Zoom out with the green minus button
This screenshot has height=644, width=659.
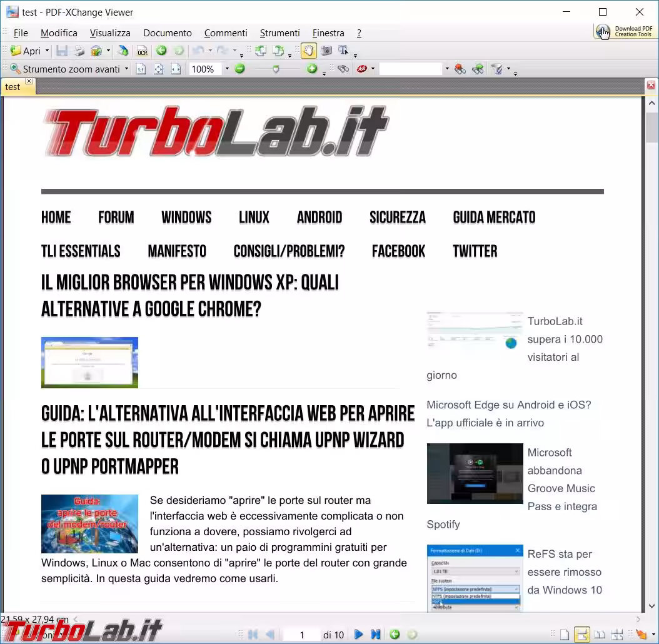(x=240, y=69)
